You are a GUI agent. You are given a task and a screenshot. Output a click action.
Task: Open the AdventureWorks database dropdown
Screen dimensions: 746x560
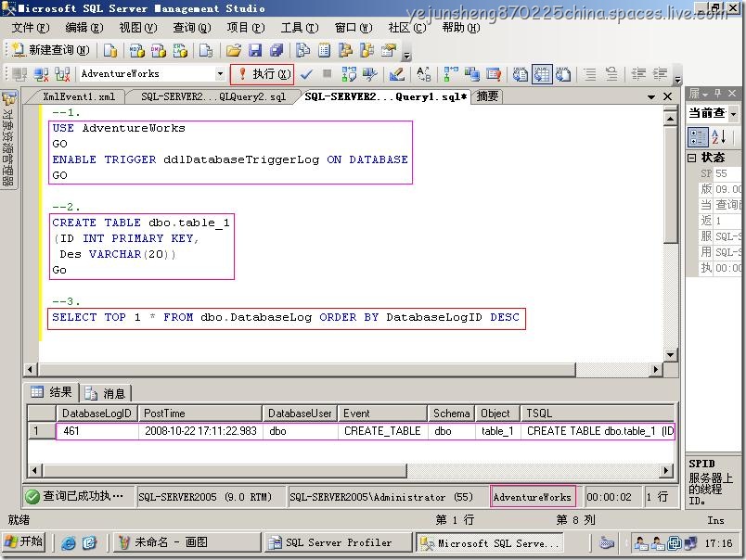click(220, 74)
